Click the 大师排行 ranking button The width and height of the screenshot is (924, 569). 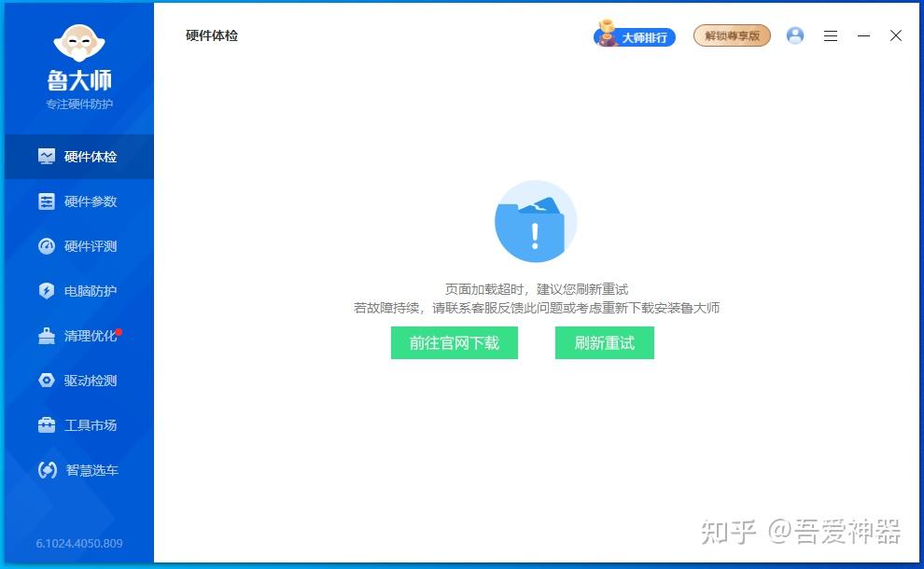(635, 35)
